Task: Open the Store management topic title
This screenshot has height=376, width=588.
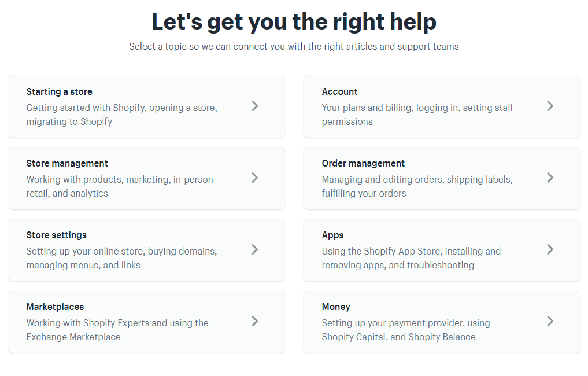Action: click(67, 164)
